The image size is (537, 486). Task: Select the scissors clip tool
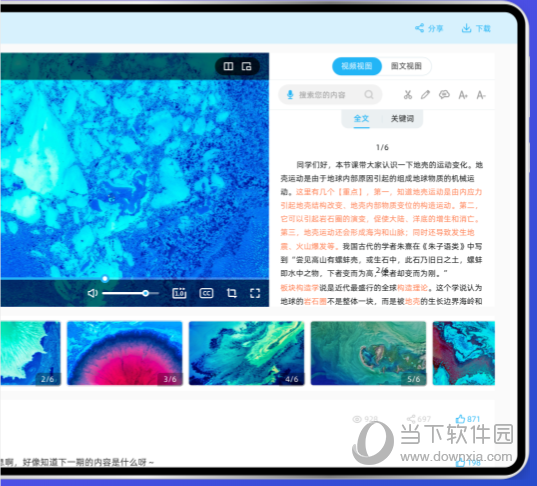pyautogui.click(x=408, y=95)
